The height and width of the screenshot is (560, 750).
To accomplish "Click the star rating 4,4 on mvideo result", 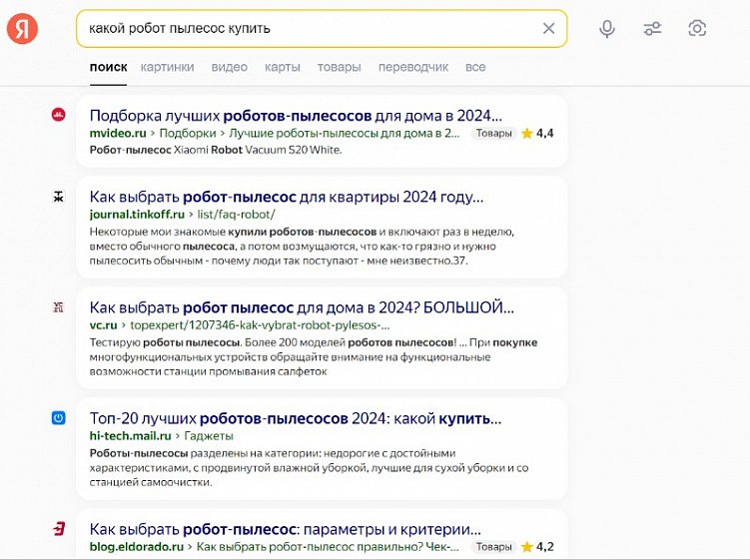I will pyautogui.click(x=537, y=134).
